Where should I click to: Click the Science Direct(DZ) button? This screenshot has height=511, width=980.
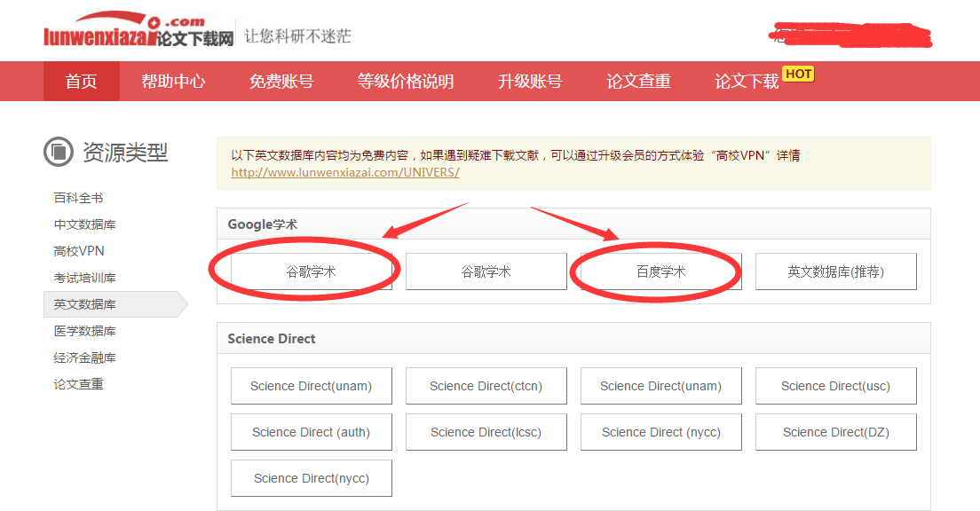coord(835,432)
